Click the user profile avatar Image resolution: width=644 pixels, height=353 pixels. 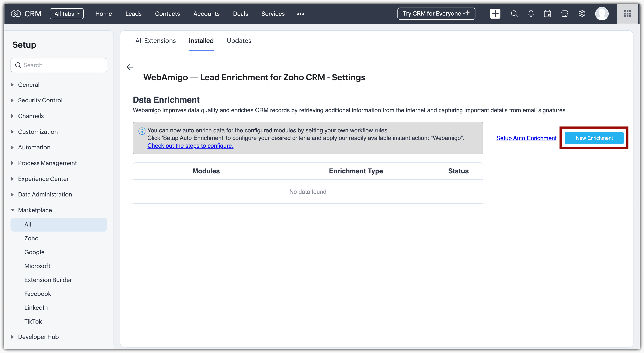[x=602, y=14]
